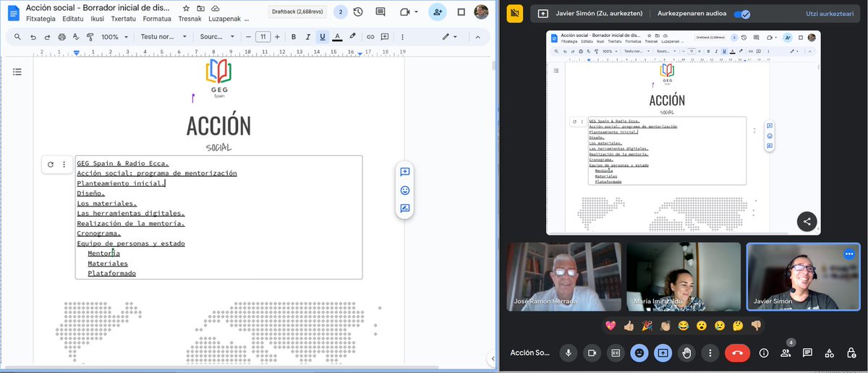This screenshot has width=868, height=373.
Task: Click the move-to-folder icon beside the title
Action: point(200,7)
